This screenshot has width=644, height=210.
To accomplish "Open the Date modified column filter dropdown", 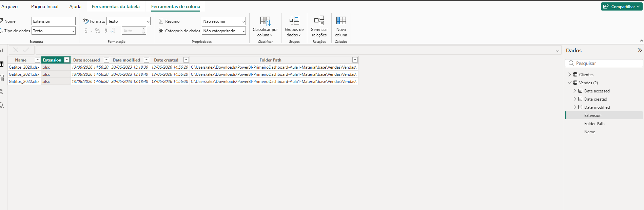I will pos(147,60).
